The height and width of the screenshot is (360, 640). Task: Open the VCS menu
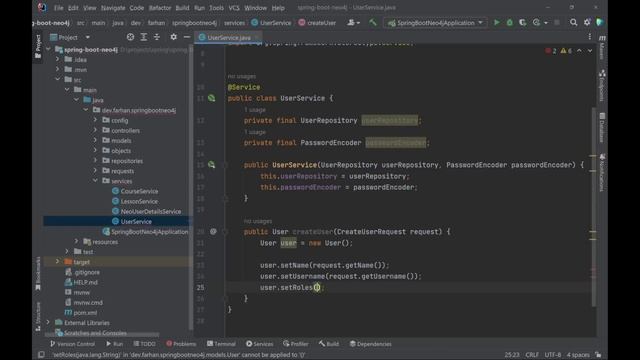234,8
